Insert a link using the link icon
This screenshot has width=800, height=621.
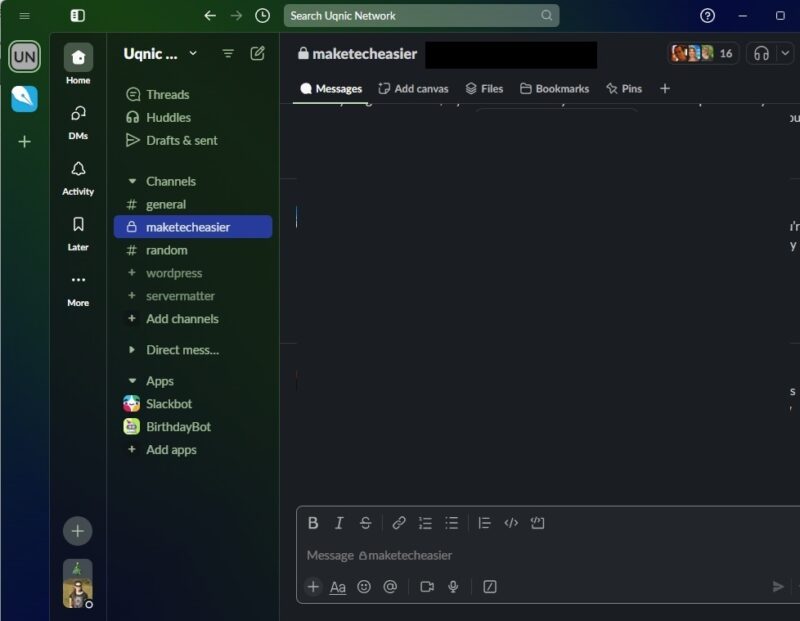coord(399,522)
